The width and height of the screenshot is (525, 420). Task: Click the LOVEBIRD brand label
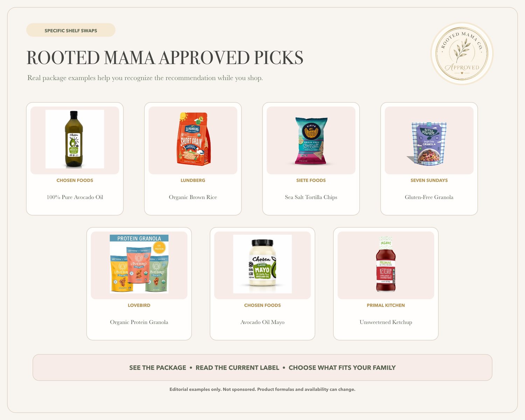[x=139, y=306]
